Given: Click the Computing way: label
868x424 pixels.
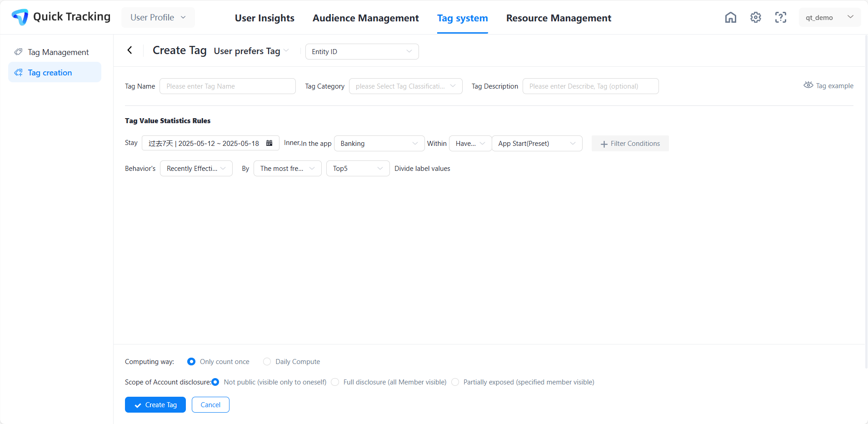Looking at the screenshot, I should [150, 362].
